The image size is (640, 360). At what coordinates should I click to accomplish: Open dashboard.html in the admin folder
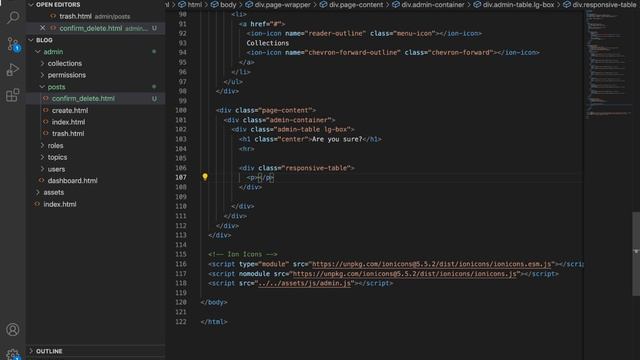73,180
